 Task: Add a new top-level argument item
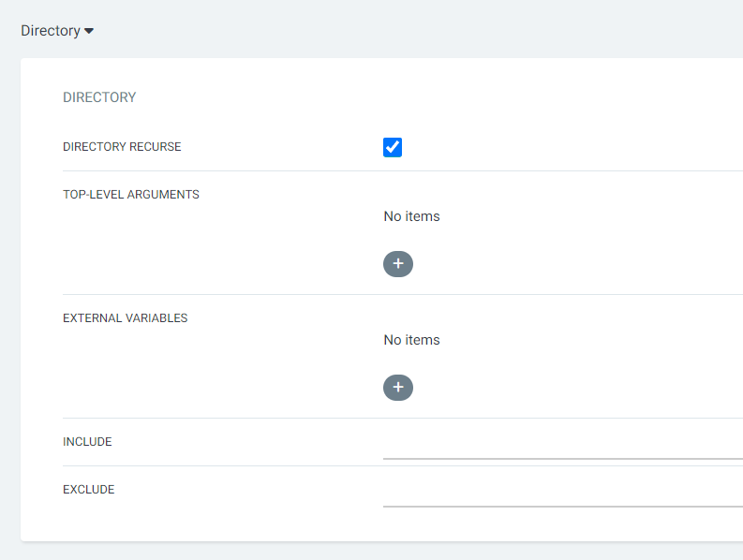[x=398, y=264]
